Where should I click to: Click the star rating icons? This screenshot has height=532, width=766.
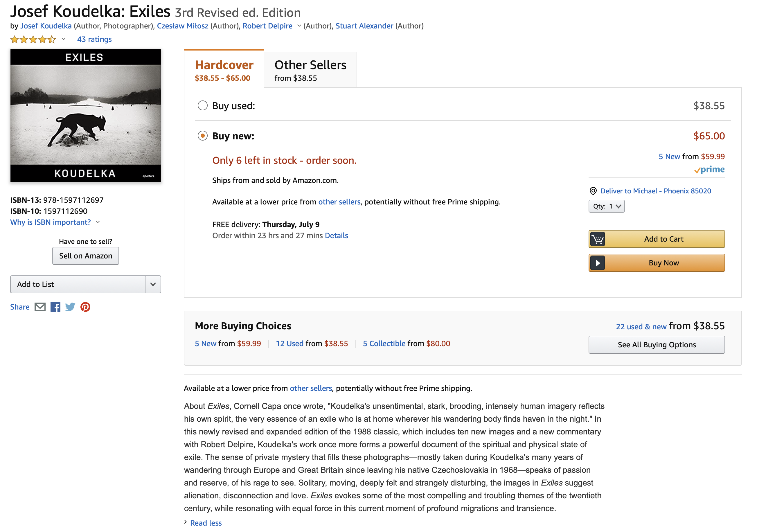click(x=33, y=40)
